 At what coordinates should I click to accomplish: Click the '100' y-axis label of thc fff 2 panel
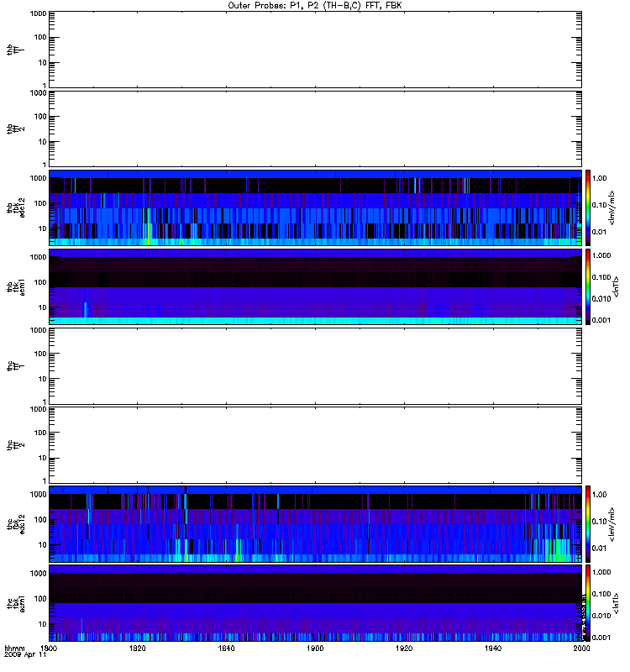coord(40,433)
